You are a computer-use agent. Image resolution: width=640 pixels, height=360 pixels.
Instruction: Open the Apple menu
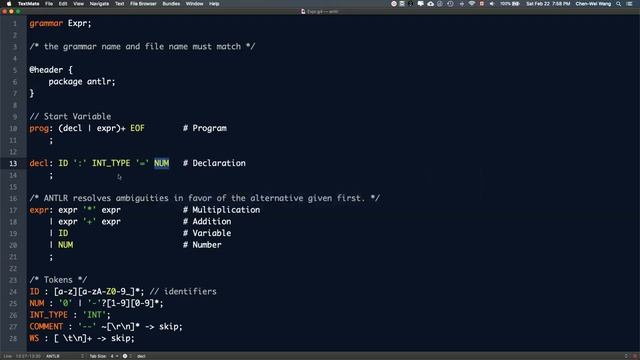tap(9, 4)
